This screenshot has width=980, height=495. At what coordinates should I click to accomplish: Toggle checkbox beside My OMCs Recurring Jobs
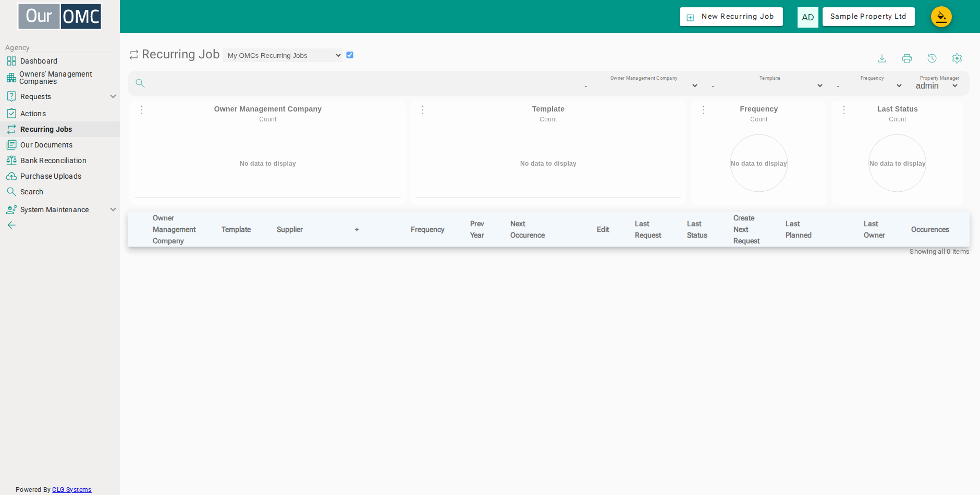pos(350,55)
